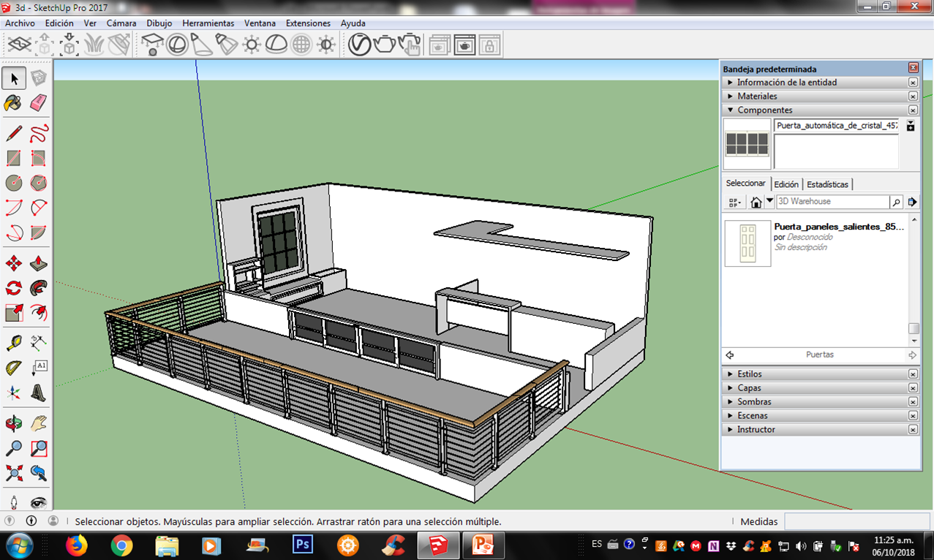This screenshot has width=934, height=560.
Task: Click the back arrow beside Puertas
Action: [730, 355]
